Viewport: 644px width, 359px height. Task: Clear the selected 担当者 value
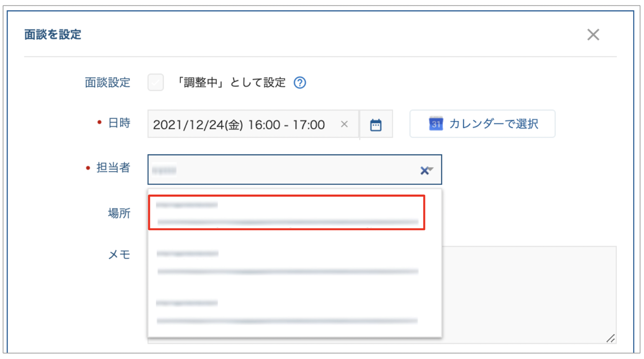(x=424, y=170)
